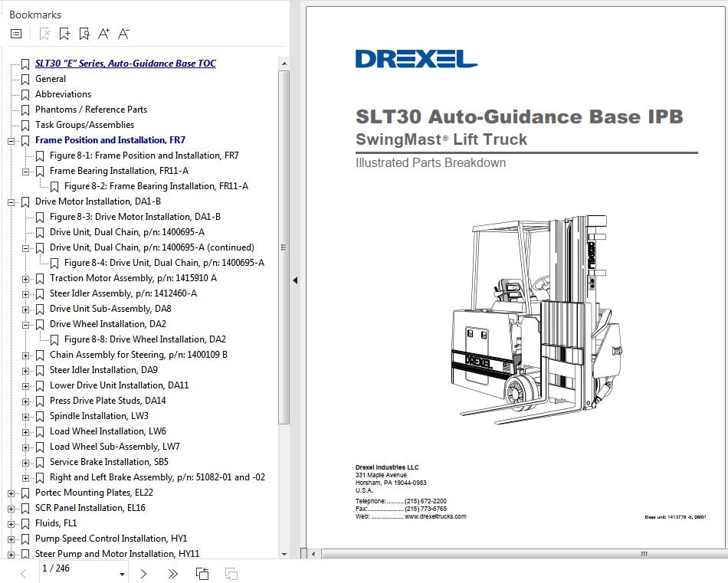Expand Pump Speed Control Installation, HY1 node
The width and height of the screenshot is (728, 583).
[x=11, y=539]
